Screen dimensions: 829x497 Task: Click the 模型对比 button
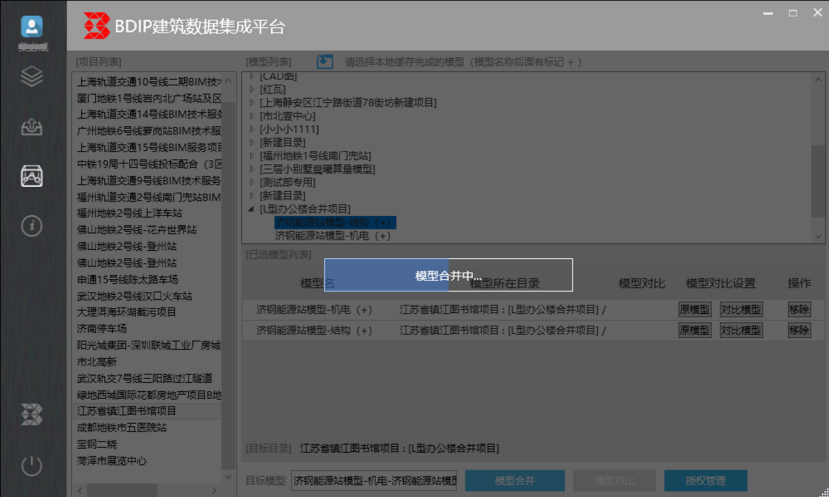(x=614, y=481)
